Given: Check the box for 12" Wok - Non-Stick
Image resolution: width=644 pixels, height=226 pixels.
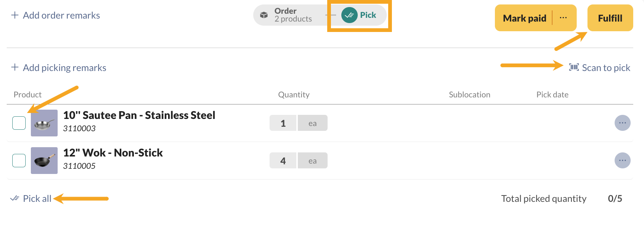Looking at the screenshot, I should 19,160.
